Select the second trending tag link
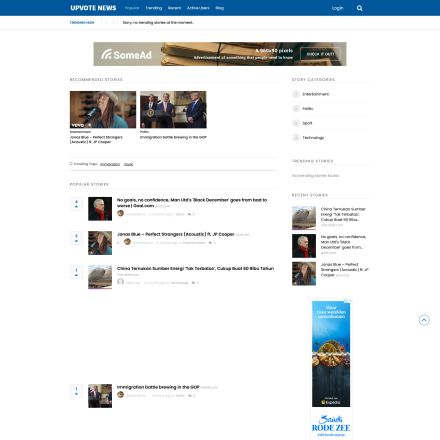Viewport: 440px width, 440px height. coord(128,164)
